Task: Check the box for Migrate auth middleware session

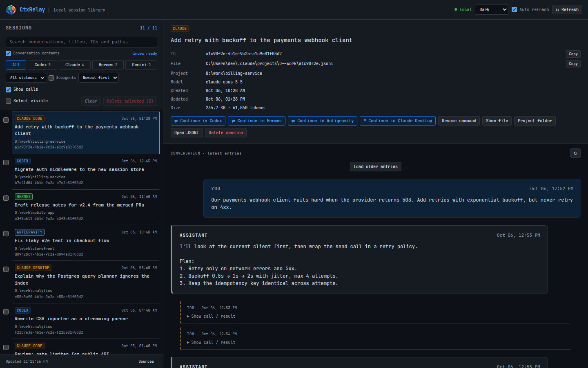Action: (x=6, y=162)
